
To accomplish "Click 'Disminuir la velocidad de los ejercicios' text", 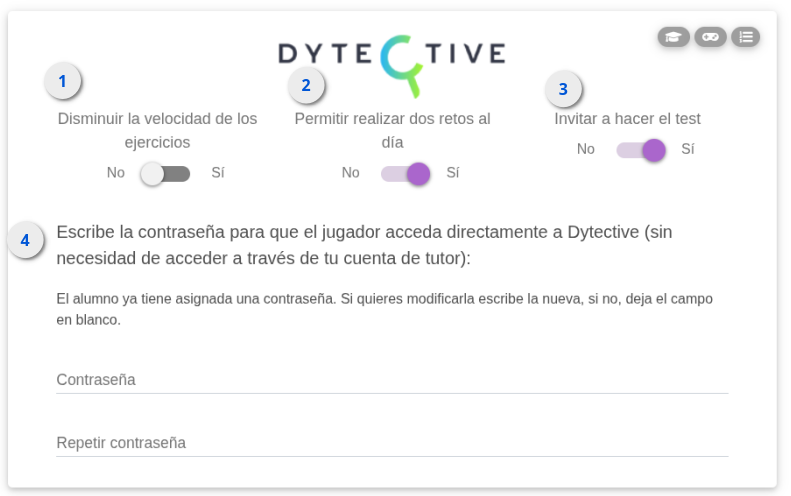I will click(x=157, y=131).
